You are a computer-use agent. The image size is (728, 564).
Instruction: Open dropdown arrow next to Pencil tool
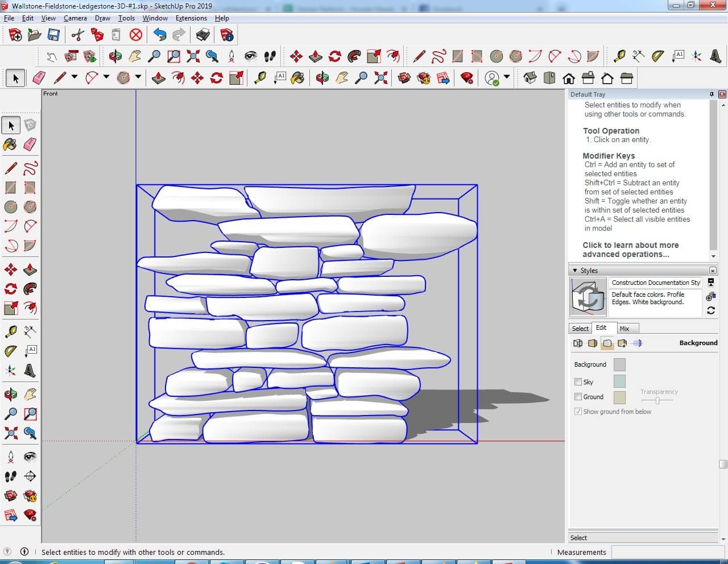click(x=75, y=77)
